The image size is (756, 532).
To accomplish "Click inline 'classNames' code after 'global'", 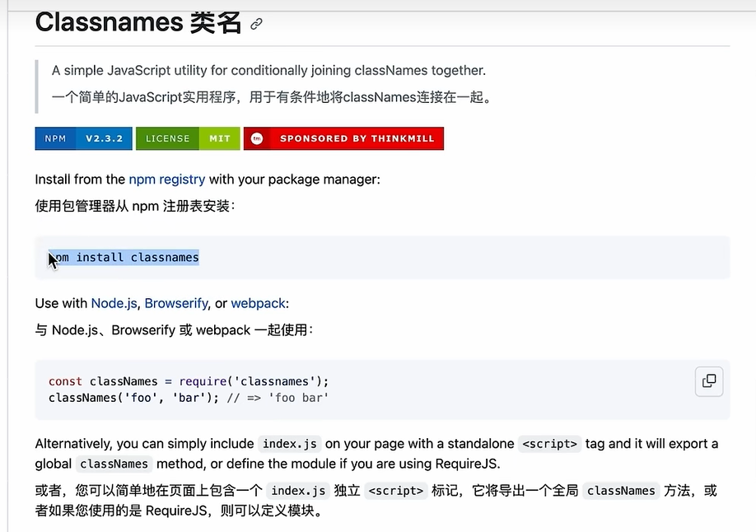I will click(114, 464).
